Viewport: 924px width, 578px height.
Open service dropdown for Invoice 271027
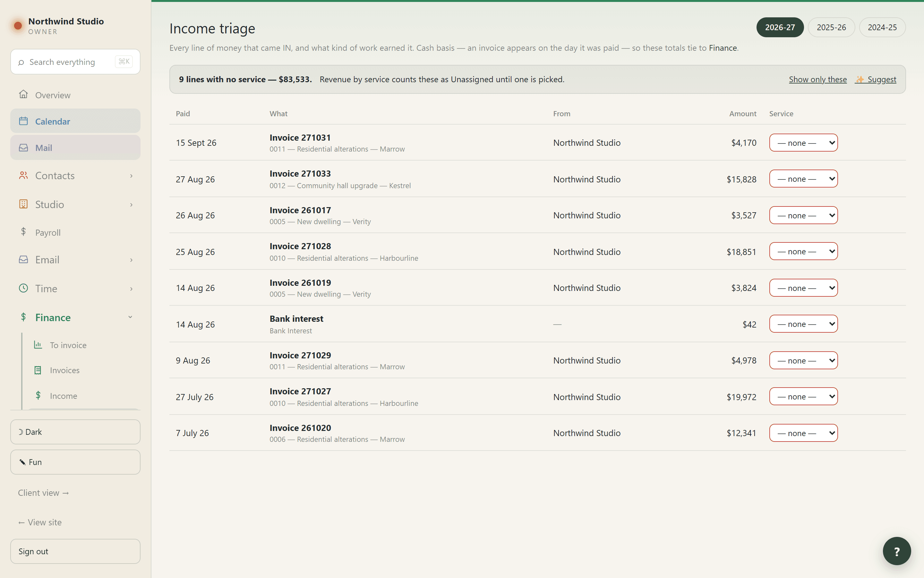pos(803,397)
